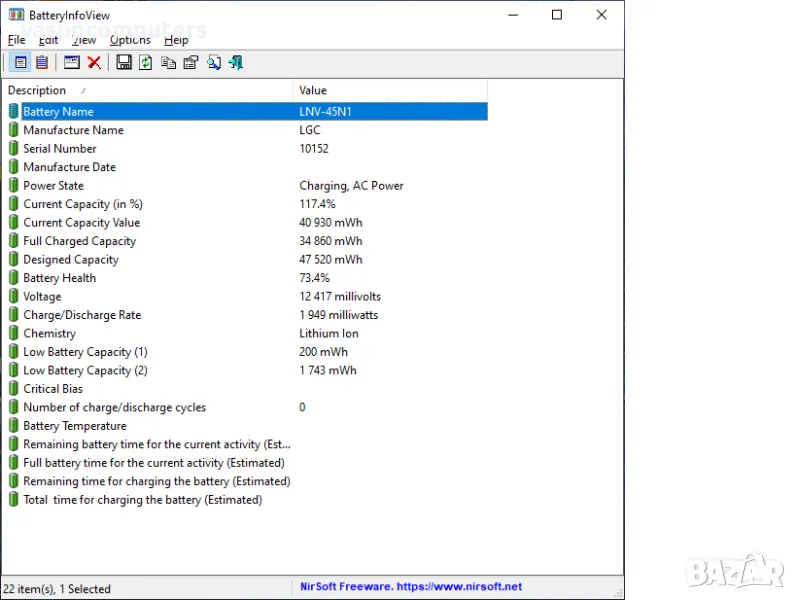This screenshot has width=796, height=600.
Task: Click the Exit door icon
Action: (x=236, y=63)
